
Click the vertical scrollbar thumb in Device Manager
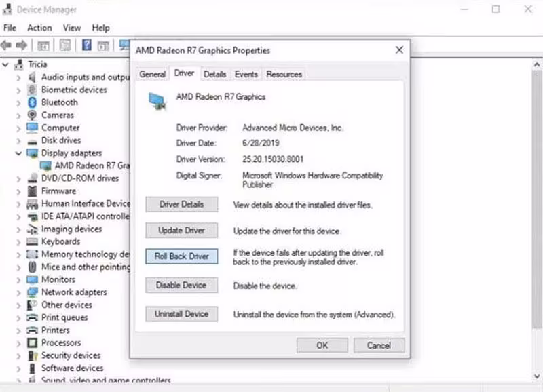pos(537,199)
